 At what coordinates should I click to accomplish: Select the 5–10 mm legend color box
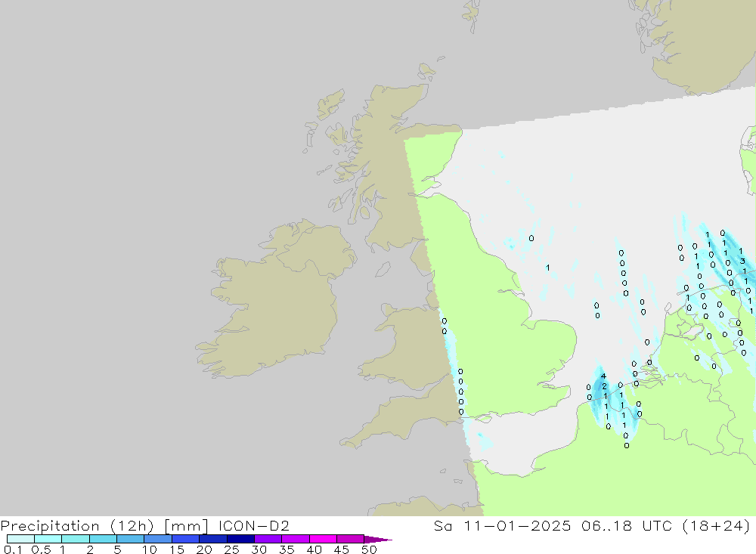[x=131, y=539]
